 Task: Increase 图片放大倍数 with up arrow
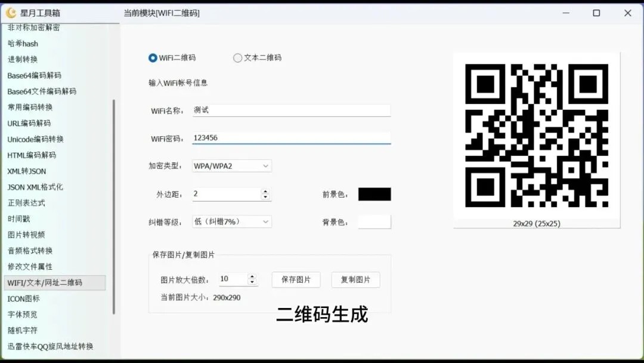tap(252, 276)
